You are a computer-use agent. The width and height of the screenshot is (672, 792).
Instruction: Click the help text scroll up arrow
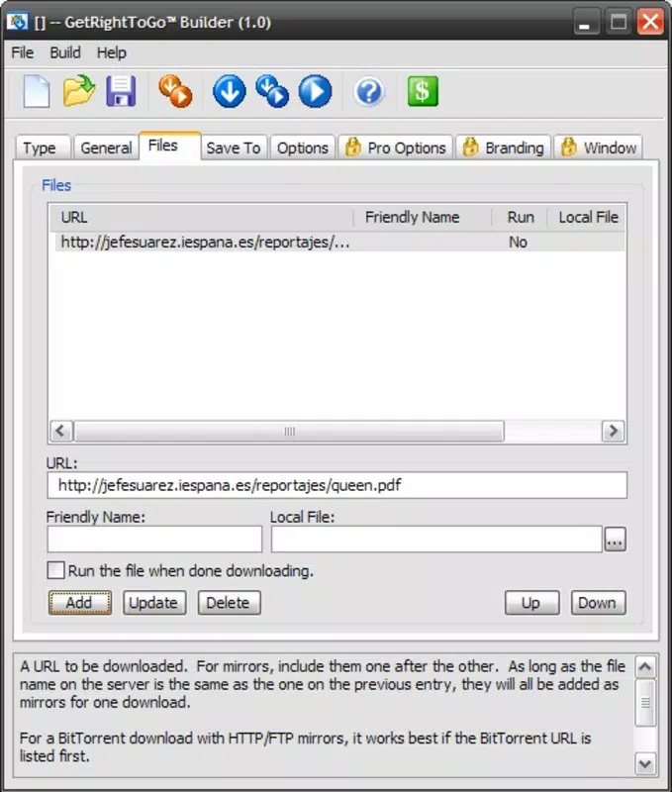(644, 667)
